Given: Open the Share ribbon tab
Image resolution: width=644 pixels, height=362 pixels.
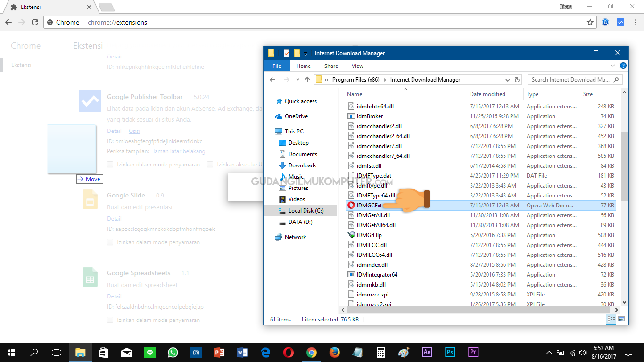Looking at the screenshot, I should tap(331, 66).
